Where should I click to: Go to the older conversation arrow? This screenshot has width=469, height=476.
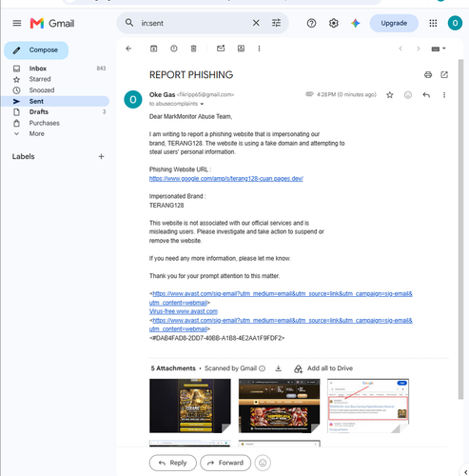tap(419, 49)
